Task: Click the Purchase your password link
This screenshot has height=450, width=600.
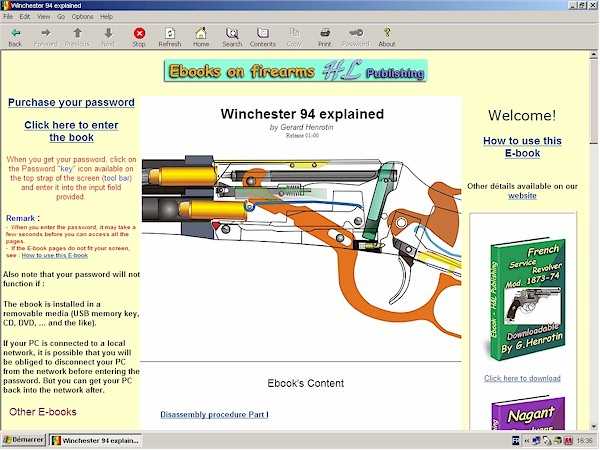Action: click(x=71, y=103)
